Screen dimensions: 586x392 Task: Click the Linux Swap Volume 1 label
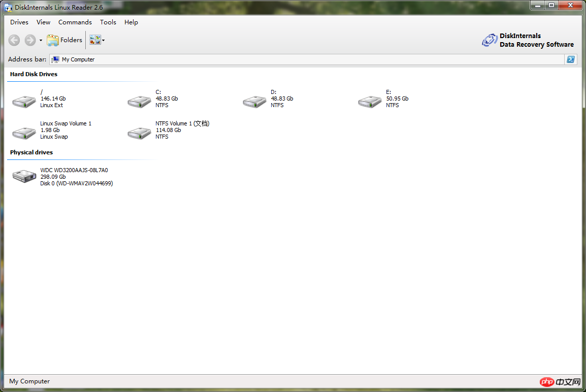pyautogui.click(x=66, y=123)
